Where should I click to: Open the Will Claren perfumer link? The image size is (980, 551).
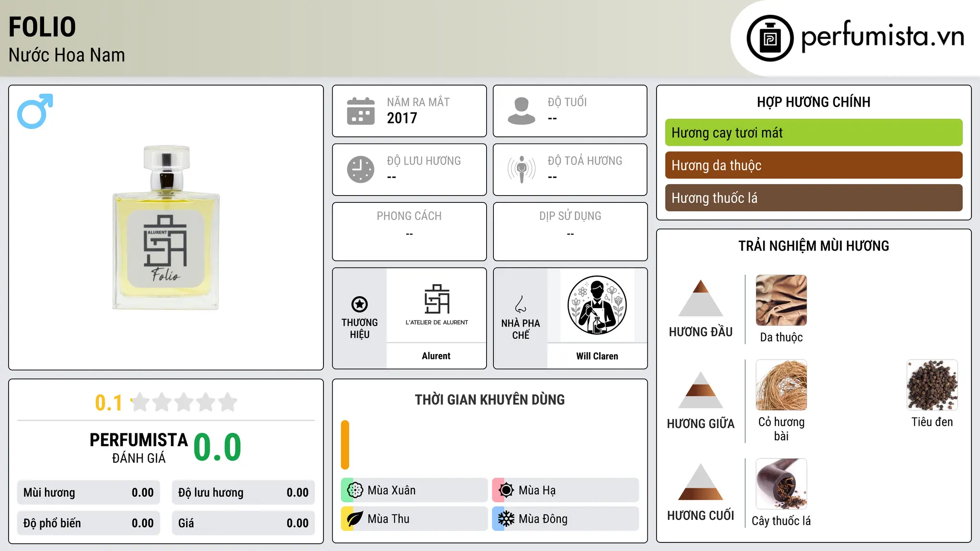click(597, 356)
